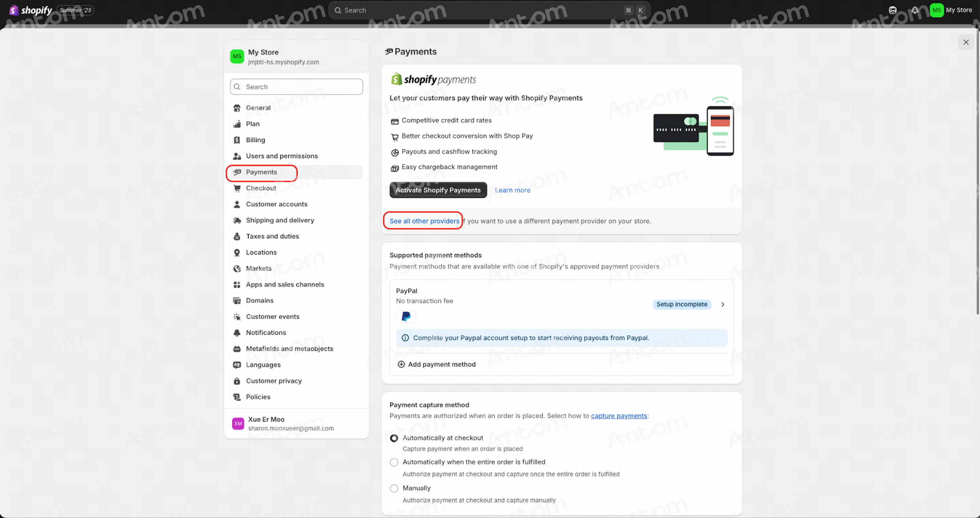This screenshot has height=518, width=980.
Task: Click the Locations pin icon
Action: (237, 252)
